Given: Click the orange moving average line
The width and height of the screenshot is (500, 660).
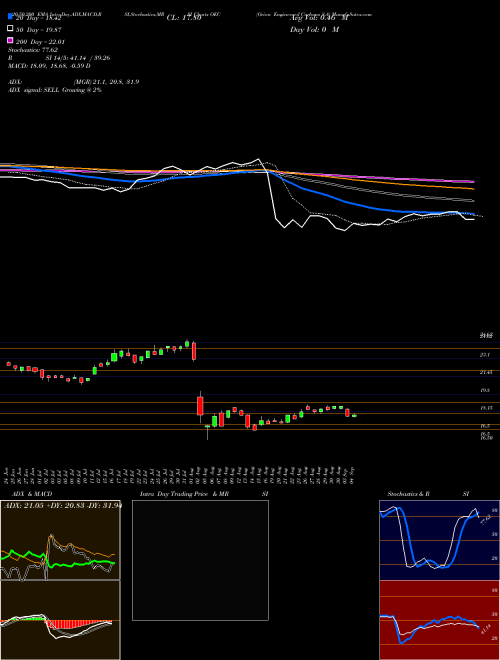Looking at the screenshot, I should pos(379,180).
